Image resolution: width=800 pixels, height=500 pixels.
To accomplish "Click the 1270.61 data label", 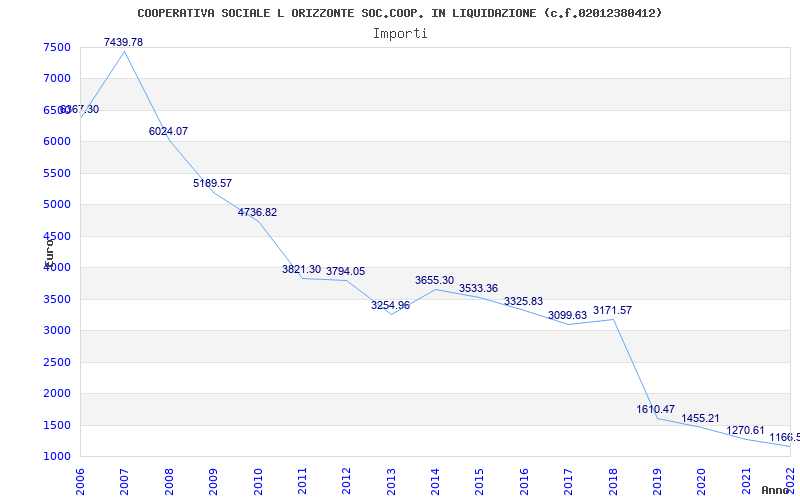I will point(745,430).
